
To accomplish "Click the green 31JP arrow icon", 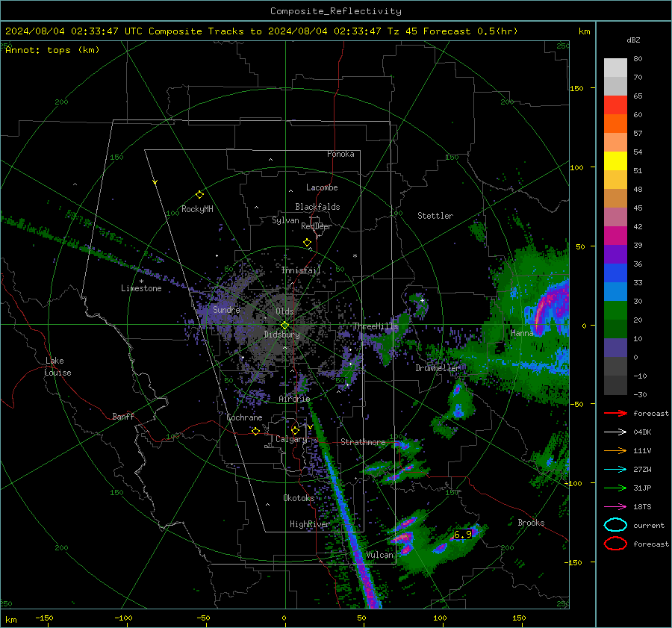I will [615, 488].
